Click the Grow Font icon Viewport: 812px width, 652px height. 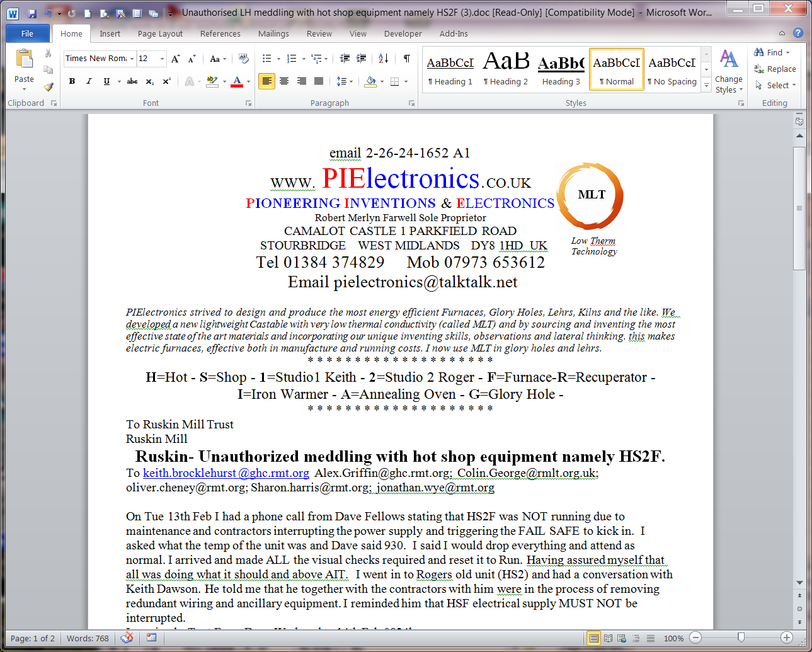click(x=176, y=59)
